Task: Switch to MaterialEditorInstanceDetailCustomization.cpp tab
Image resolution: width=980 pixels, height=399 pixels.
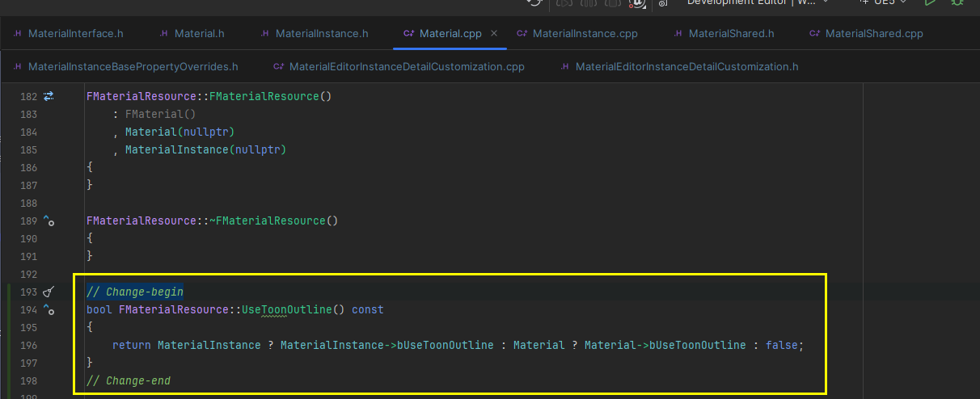Action: coord(399,66)
